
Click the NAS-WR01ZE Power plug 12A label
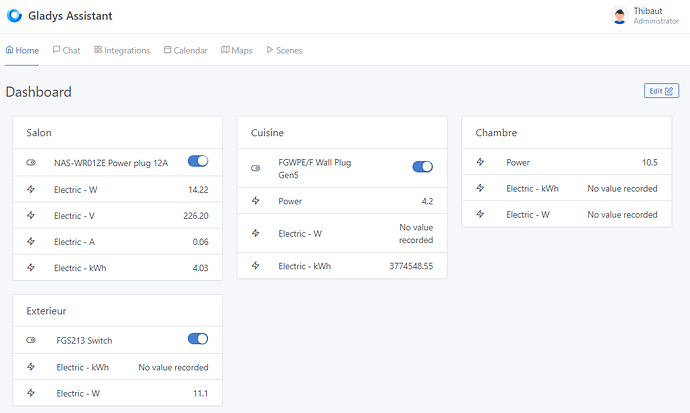coord(111,163)
